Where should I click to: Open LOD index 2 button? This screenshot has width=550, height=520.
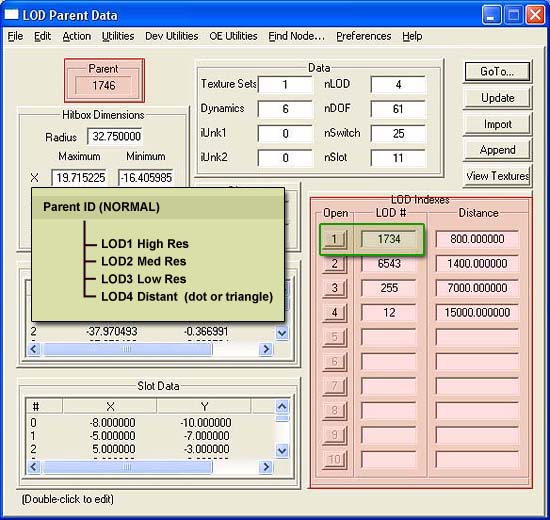334,264
